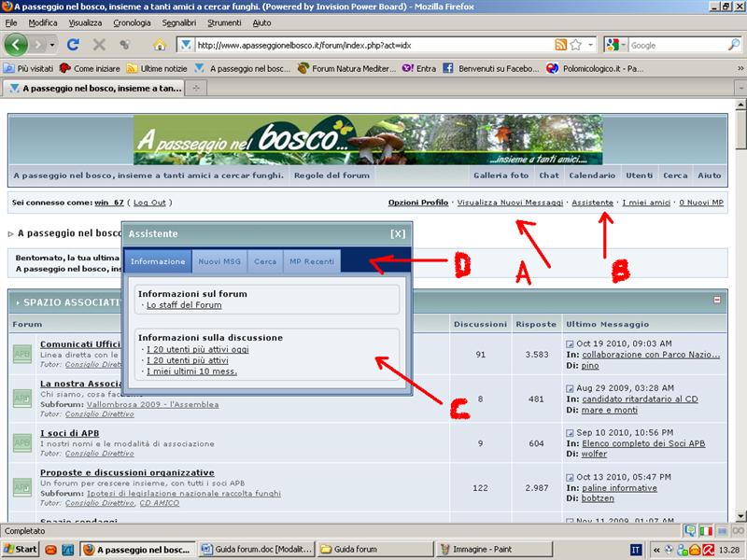Viewport: 747px width, 560px height.
Task: Open the Modifica menu
Action: click(x=42, y=22)
